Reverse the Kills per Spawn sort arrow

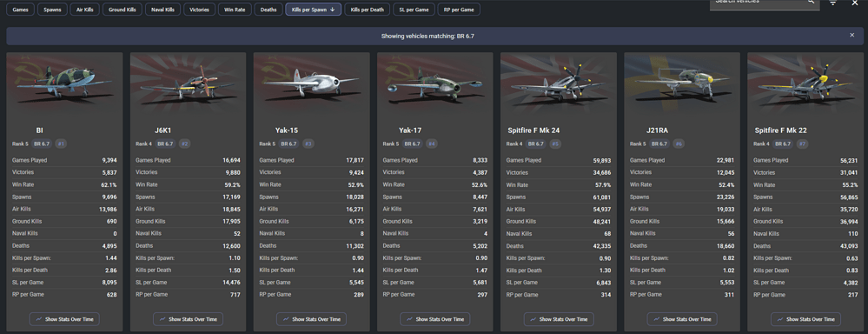click(x=332, y=10)
